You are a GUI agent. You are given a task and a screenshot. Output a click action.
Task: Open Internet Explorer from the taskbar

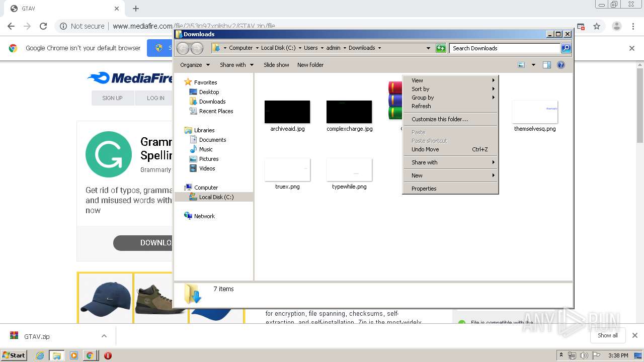pyautogui.click(x=40, y=355)
